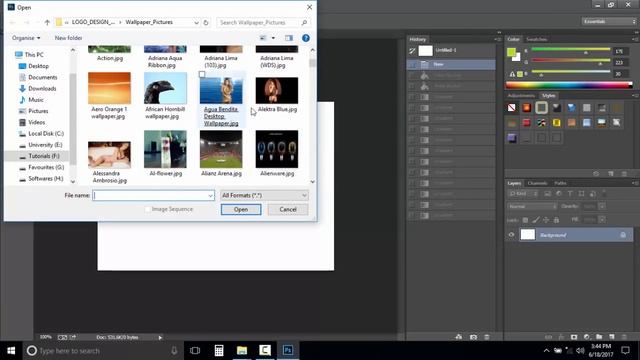Switch to the Adjustments tab
This screenshot has height=360, width=640.
(x=521, y=96)
